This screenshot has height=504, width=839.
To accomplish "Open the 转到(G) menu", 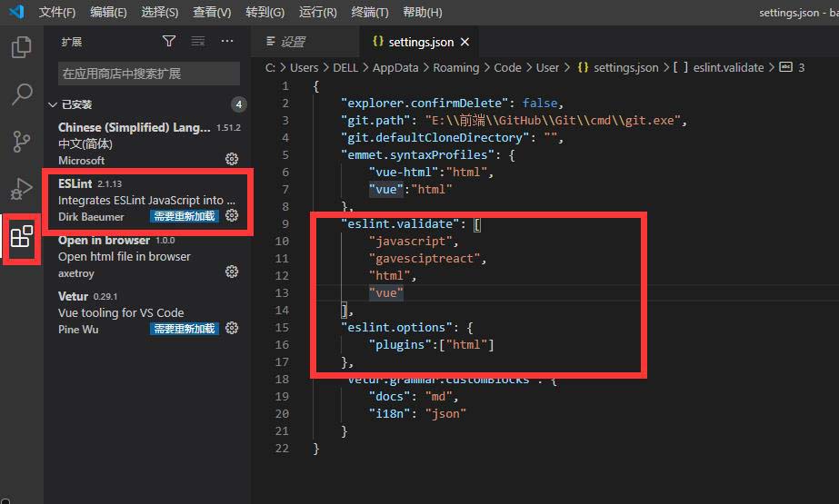I will (x=265, y=12).
